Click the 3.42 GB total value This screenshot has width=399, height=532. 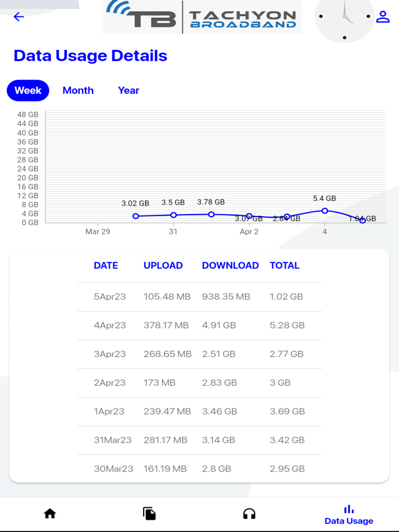[x=287, y=440]
